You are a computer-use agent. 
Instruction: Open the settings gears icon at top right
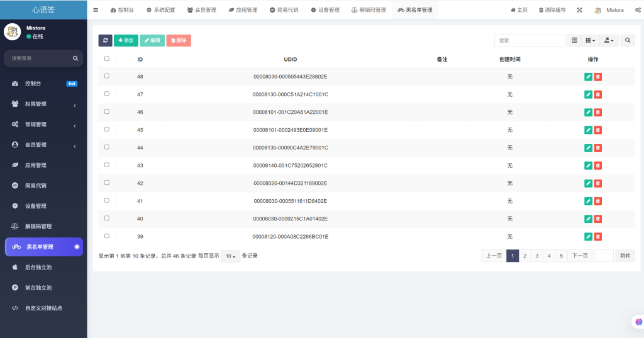pyautogui.click(x=638, y=10)
